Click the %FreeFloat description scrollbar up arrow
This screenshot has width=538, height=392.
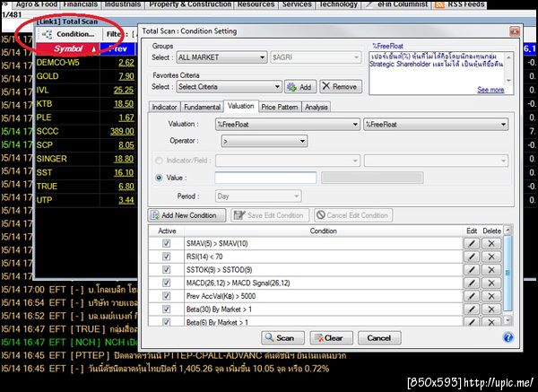[x=508, y=57]
